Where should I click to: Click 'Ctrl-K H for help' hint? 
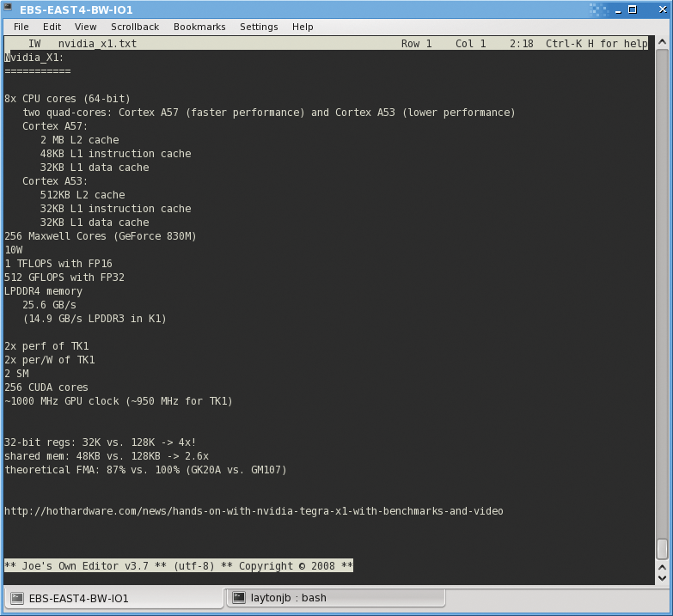tap(597, 43)
